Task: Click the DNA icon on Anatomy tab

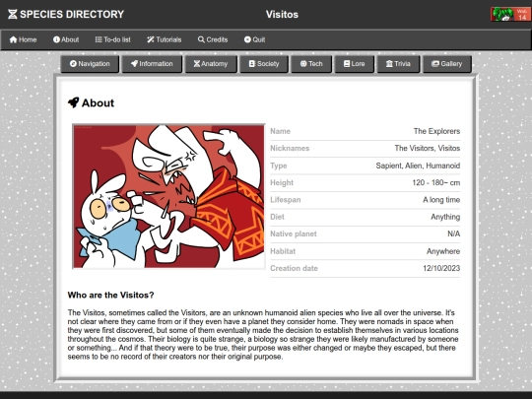Action: 196,64
